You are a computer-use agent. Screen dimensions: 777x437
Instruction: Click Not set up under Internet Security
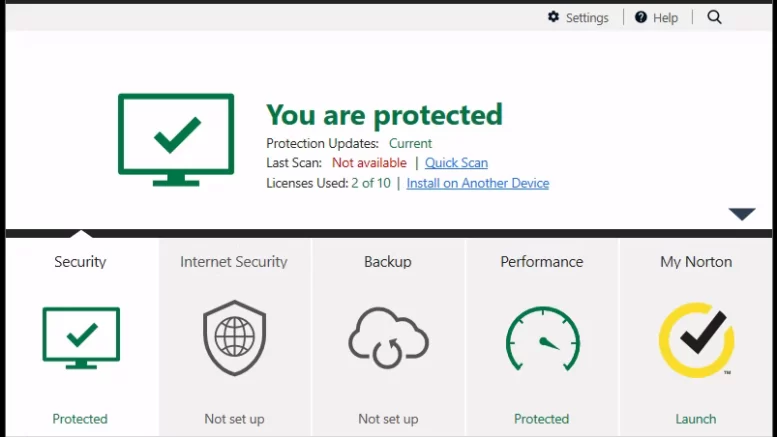[234, 419]
